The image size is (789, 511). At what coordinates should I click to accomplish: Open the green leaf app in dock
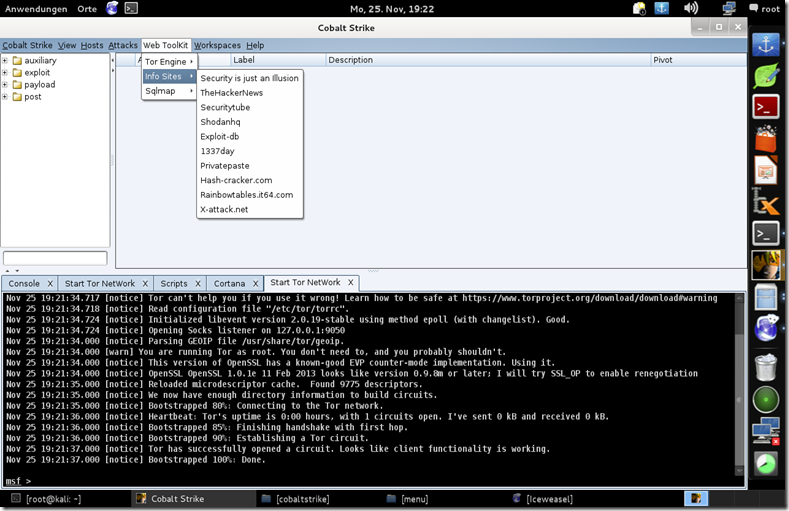[765, 76]
